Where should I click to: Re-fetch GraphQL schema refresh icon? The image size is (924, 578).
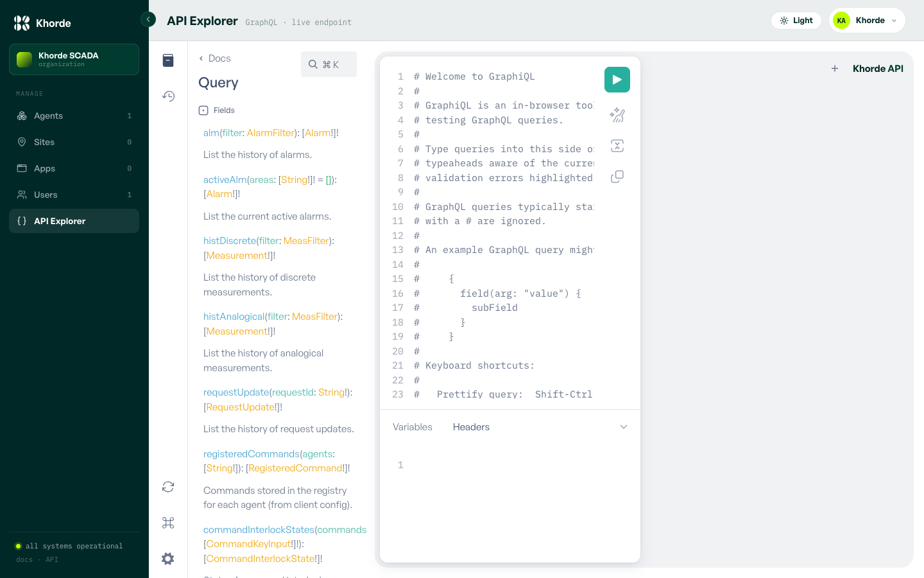168,487
